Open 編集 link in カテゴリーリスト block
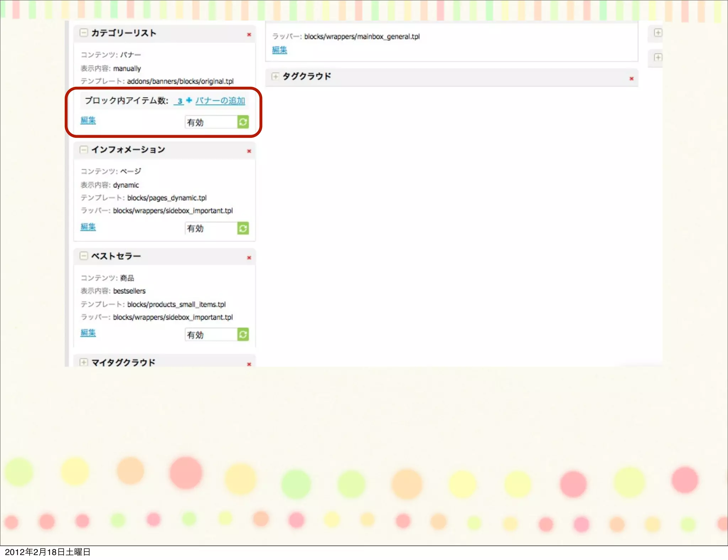 click(x=88, y=120)
